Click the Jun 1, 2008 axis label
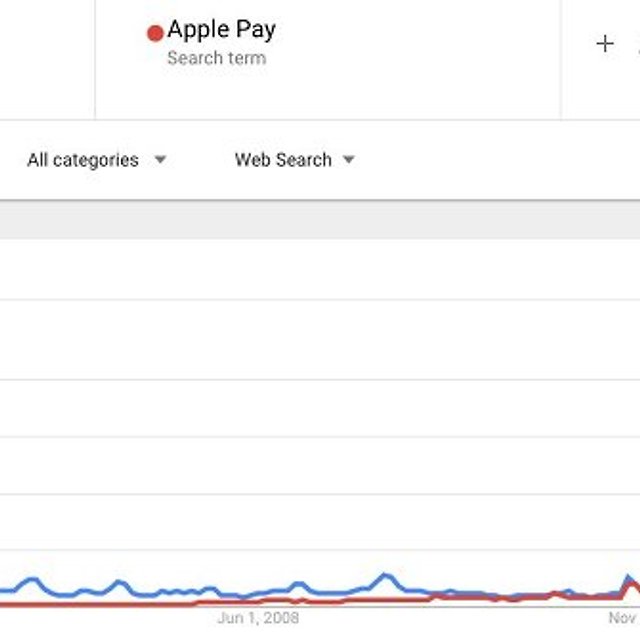Image resolution: width=640 pixels, height=640 pixels. 258,618
